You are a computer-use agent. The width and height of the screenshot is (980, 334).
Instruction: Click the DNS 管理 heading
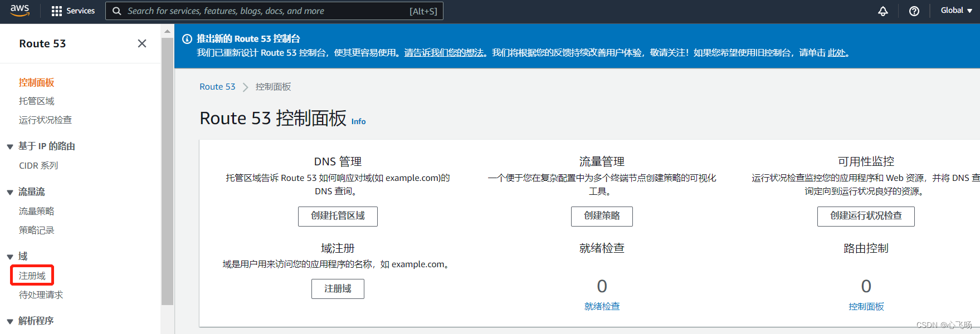click(338, 161)
